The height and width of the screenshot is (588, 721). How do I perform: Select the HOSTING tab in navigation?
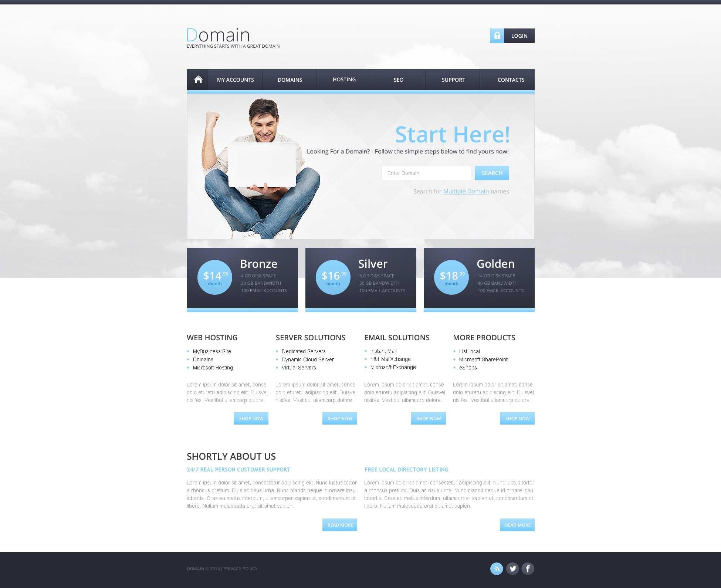click(x=344, y=79)
